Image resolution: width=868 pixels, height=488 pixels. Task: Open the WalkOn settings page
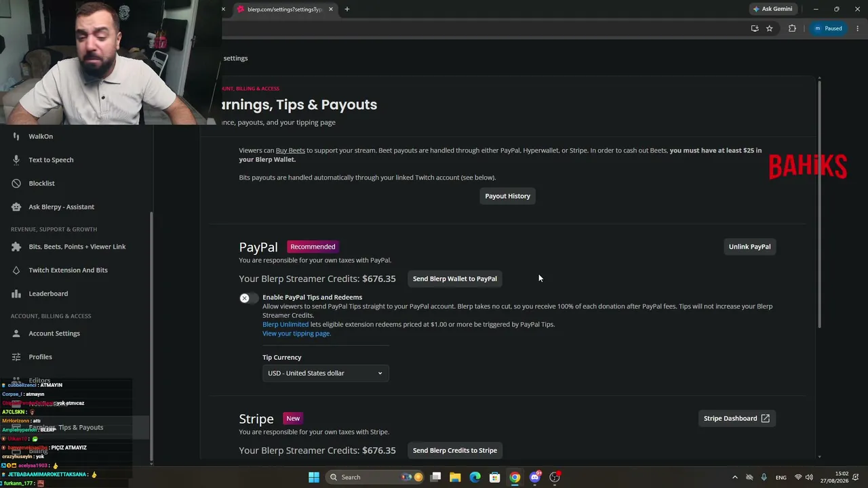tap(41, 136)
